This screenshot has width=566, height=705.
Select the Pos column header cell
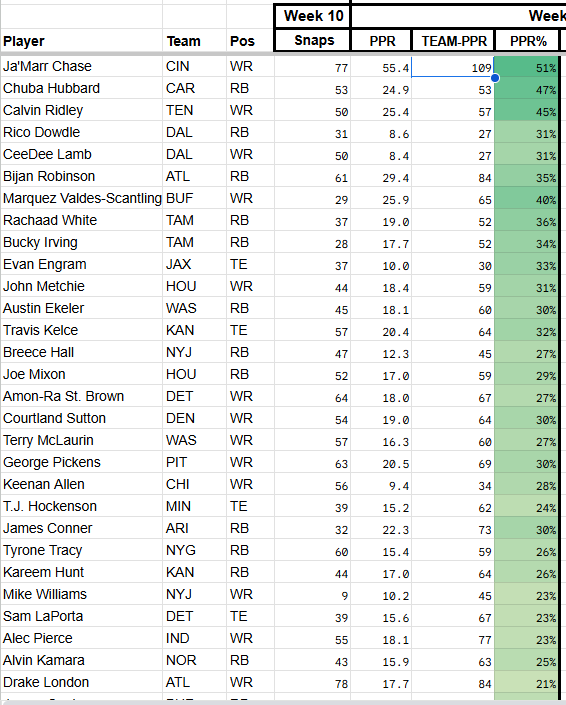250,41
